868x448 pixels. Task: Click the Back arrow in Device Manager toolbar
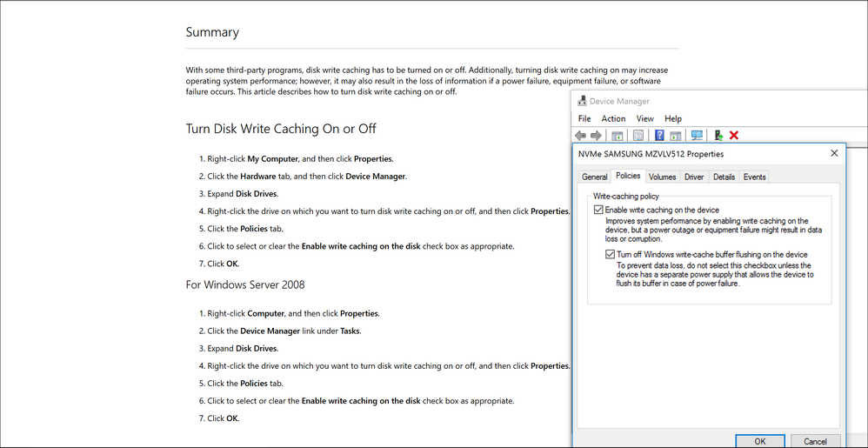(x=580, y=136)
